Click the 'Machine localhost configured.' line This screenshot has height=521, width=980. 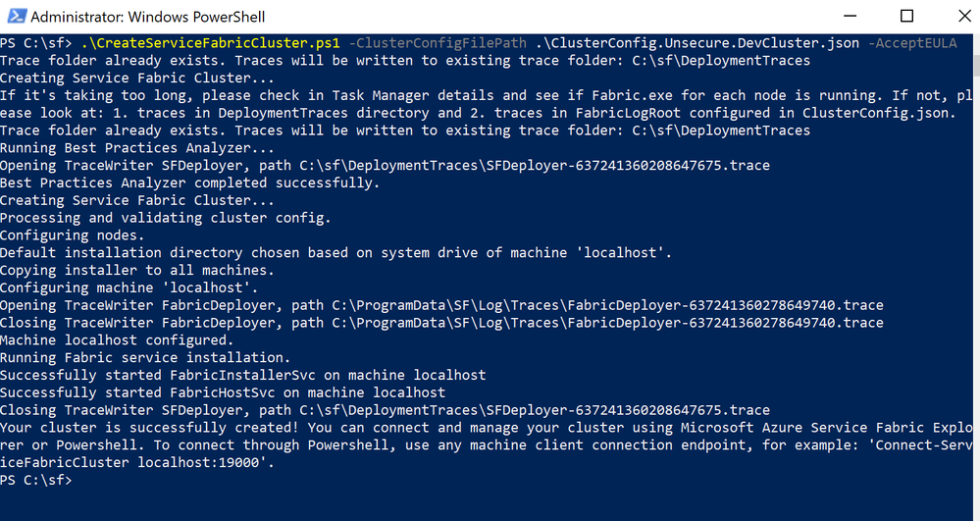click(117, 340)
